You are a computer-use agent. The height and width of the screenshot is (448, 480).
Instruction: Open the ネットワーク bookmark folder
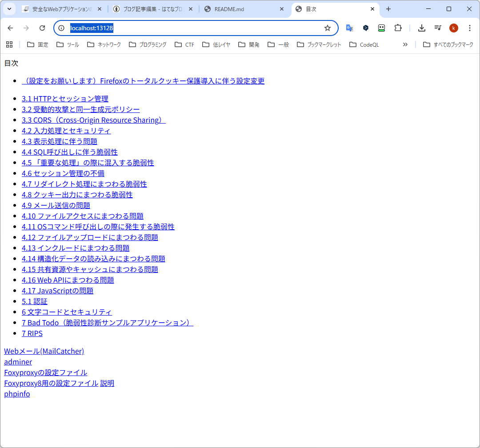pos(104,45)
